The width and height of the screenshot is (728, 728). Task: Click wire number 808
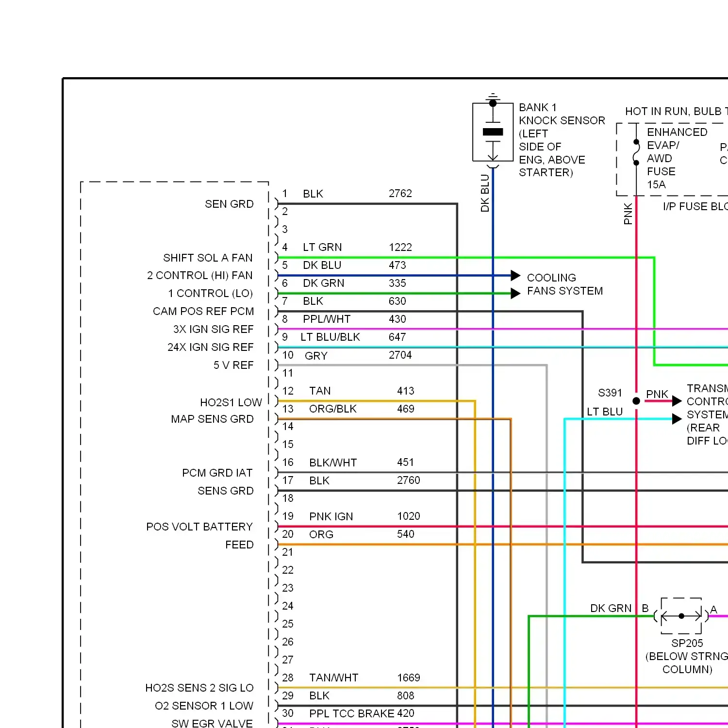pyautogui.click(x=406, y=695)
